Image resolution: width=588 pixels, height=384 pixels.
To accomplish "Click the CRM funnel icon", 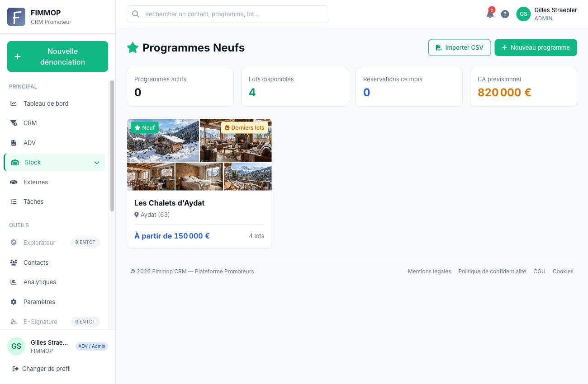I will point(14,123).
